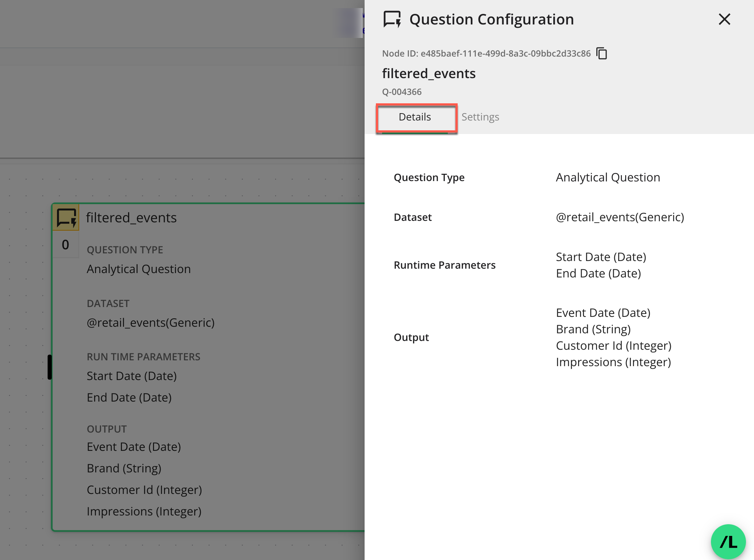Click Customer Id (Integer) on the canvas node
The width and height of the screenshot is (754, 560).
click(x=144, y=490)
